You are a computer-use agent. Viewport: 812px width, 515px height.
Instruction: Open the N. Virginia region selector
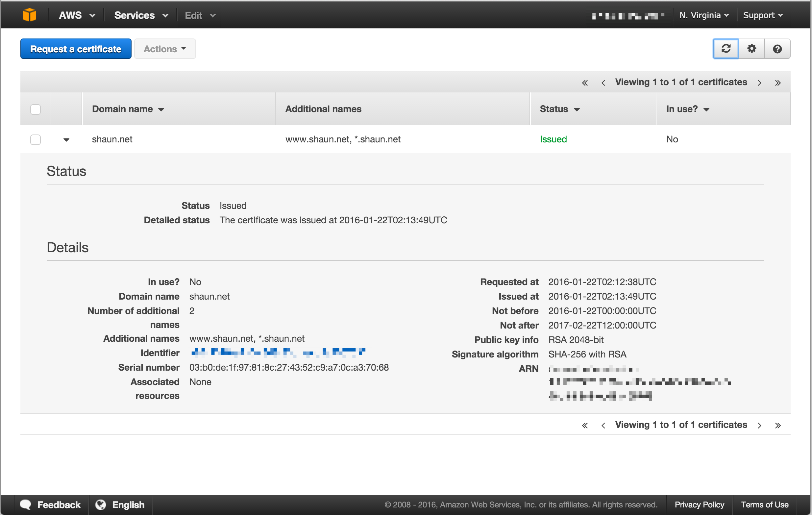point(704,15)
